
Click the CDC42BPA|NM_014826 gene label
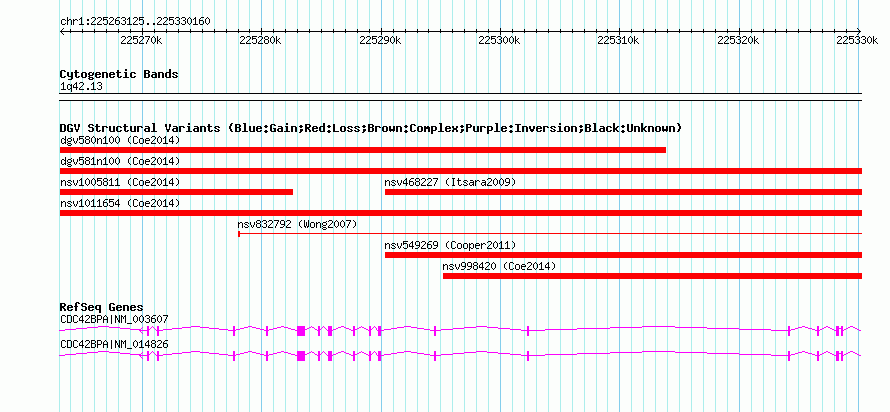tap(114, 344)
